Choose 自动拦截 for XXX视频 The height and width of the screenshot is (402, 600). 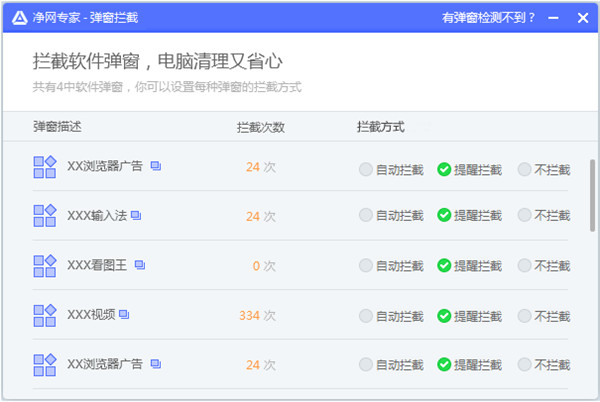coord(366,316)
